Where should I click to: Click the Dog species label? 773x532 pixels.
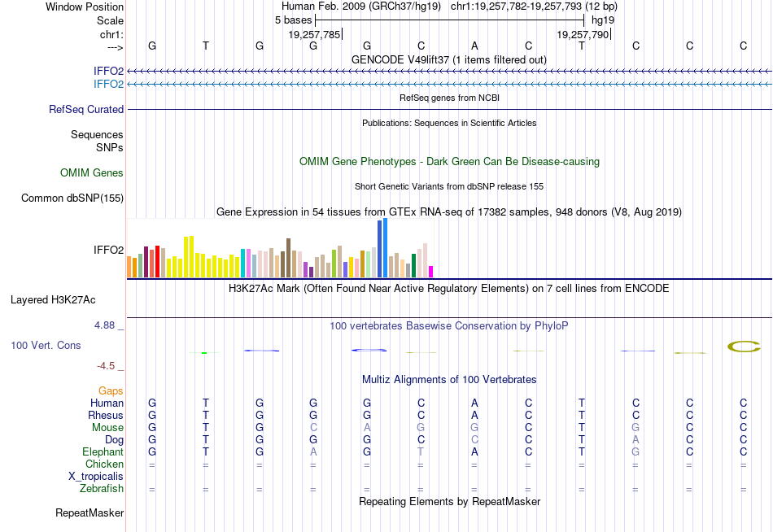[x=114, y=440]
